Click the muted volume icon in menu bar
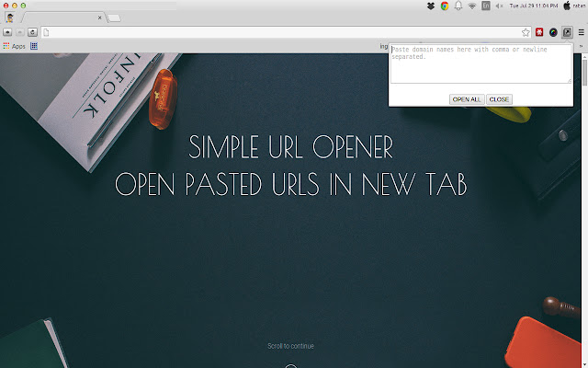This screenshot has height=368, width=588. (x=499, y=6)
